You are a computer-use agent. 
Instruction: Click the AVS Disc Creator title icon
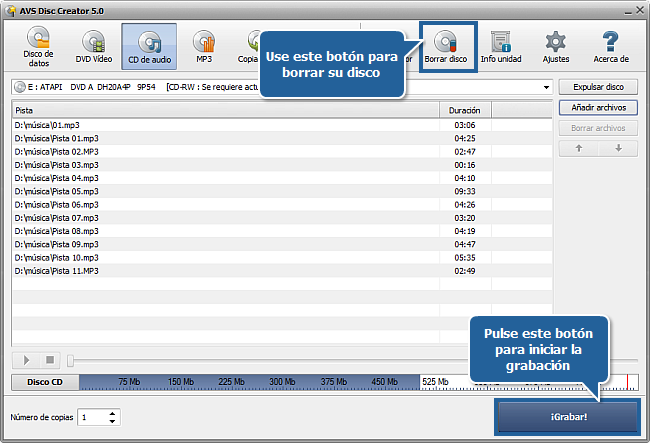click(x=12, y=11)
